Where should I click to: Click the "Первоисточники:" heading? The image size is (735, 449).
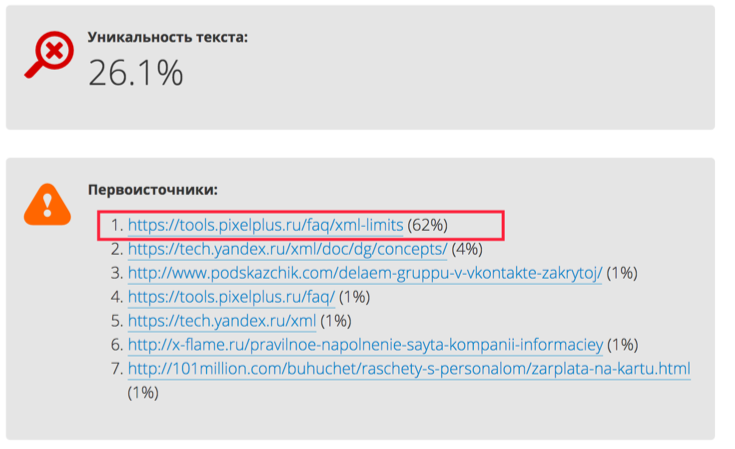point(153,189)
